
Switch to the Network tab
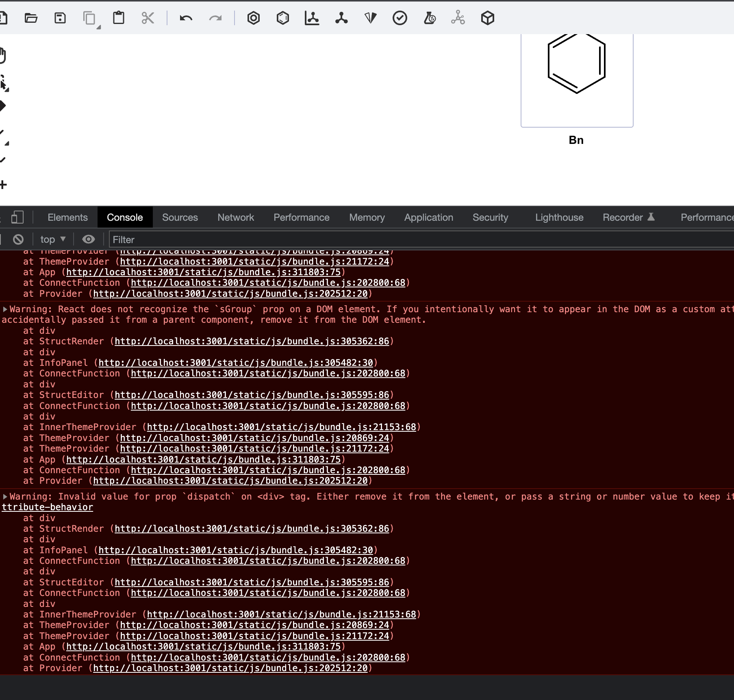236,217
